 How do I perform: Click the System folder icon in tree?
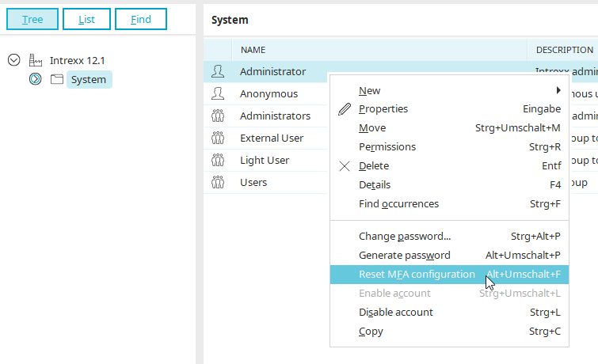[x=56, y=79]
